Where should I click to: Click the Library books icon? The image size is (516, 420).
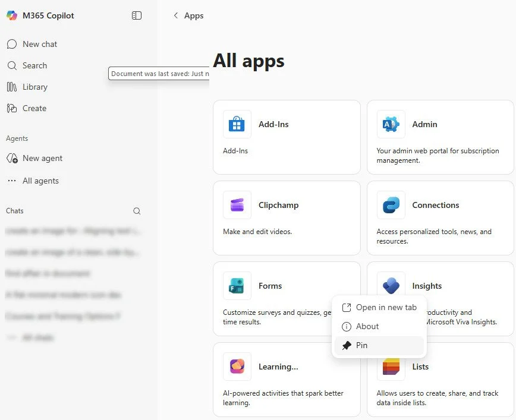[x=12, y=87]
